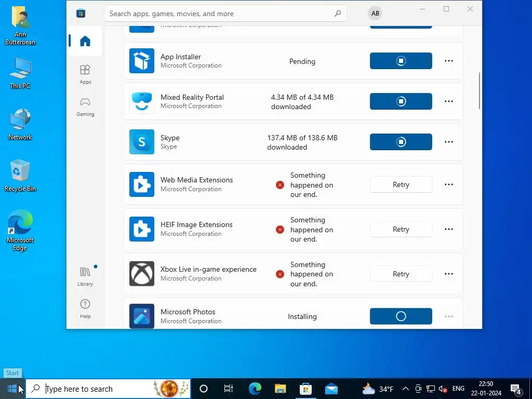Open more options for HEIF Image Extensions
532x399 pixels.
448,229
